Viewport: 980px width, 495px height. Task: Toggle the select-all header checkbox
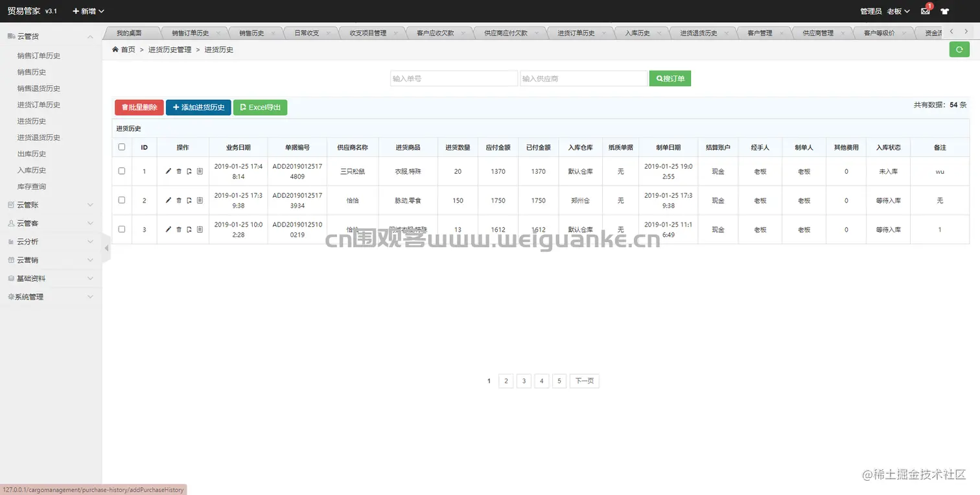point(122,147)
